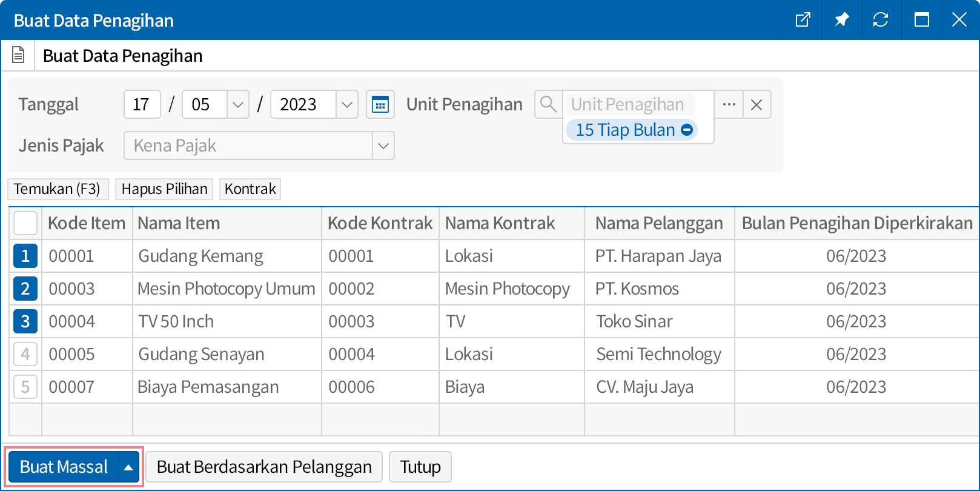980x491 pixels.
Task: Click the document icon beside the form title
Action: 19,55
